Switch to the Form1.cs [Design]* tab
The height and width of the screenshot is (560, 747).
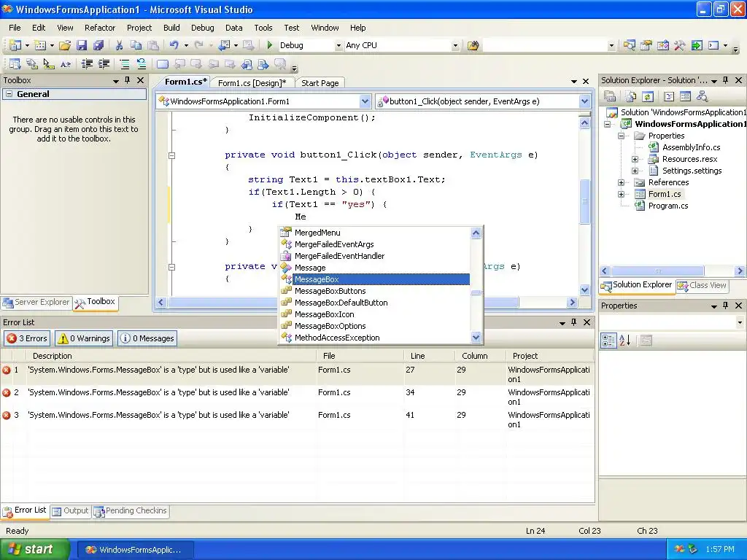(252, 83)
